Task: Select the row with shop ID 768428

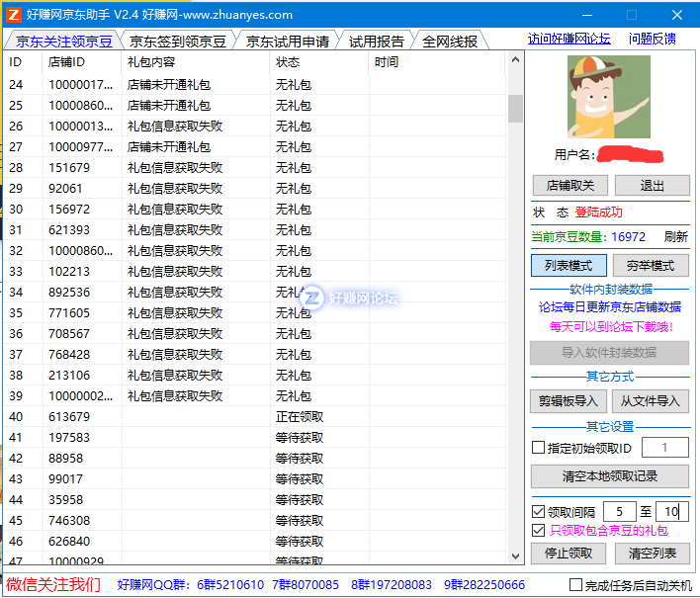Action: pyautogui.click(x=255, y=354)
